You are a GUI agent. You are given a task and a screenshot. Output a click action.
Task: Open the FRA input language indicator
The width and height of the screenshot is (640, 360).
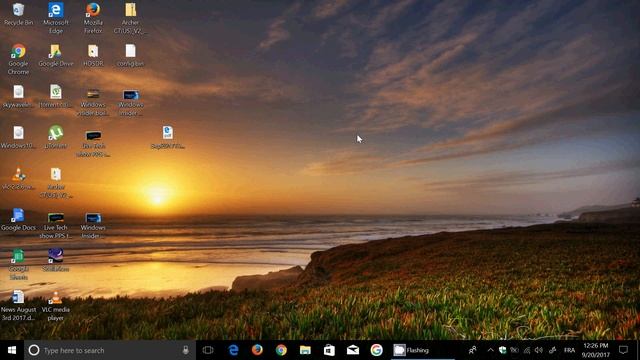pyautogui.click(x=569, y=350)
